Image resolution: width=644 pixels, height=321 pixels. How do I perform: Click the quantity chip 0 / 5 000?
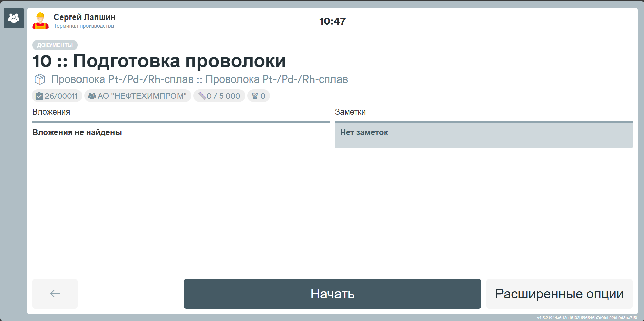(219, 96)
